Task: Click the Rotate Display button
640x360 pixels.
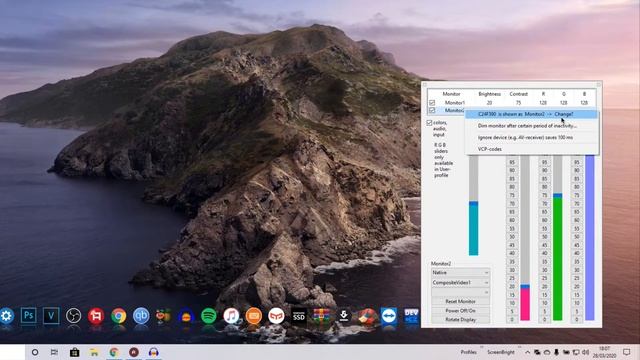Action: 460,320
